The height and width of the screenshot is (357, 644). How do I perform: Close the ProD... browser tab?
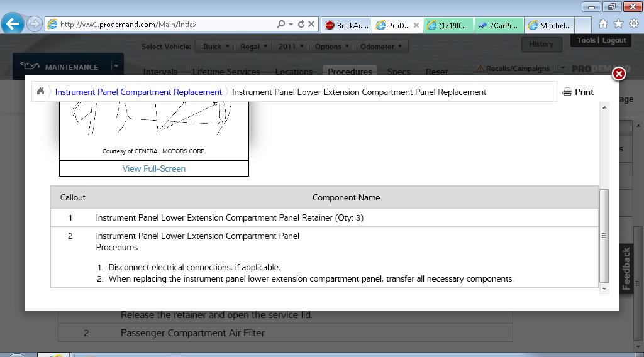416,25
